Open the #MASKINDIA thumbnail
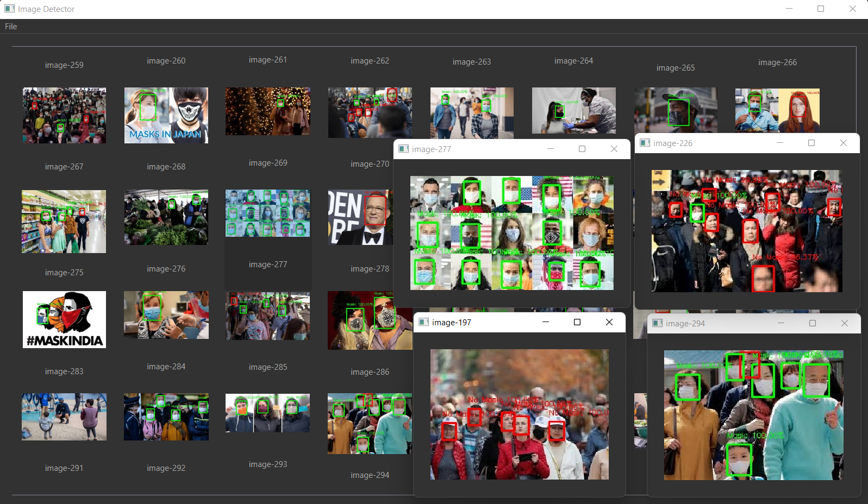 pyautogui.click(x=64, y=319)
